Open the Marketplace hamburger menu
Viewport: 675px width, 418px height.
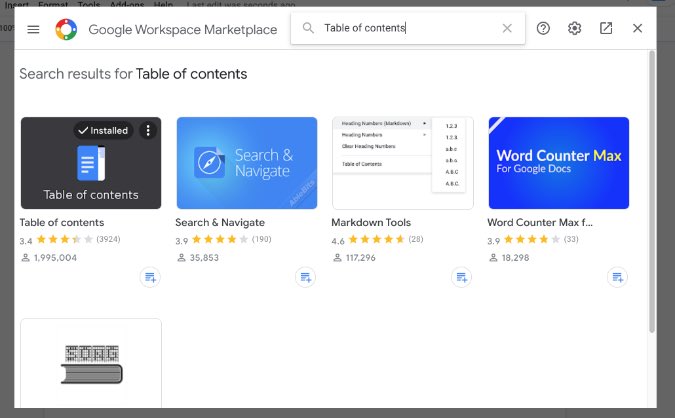[33, 29]
